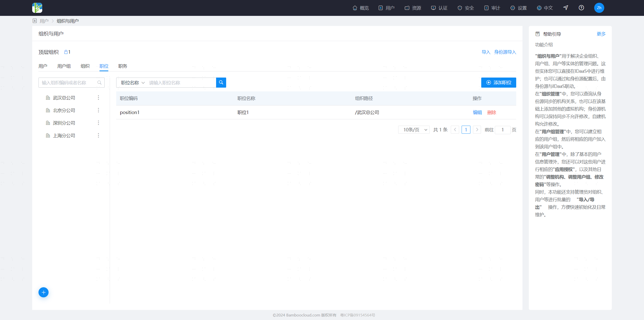Focus the organization code search input

[x=71, y=83]
